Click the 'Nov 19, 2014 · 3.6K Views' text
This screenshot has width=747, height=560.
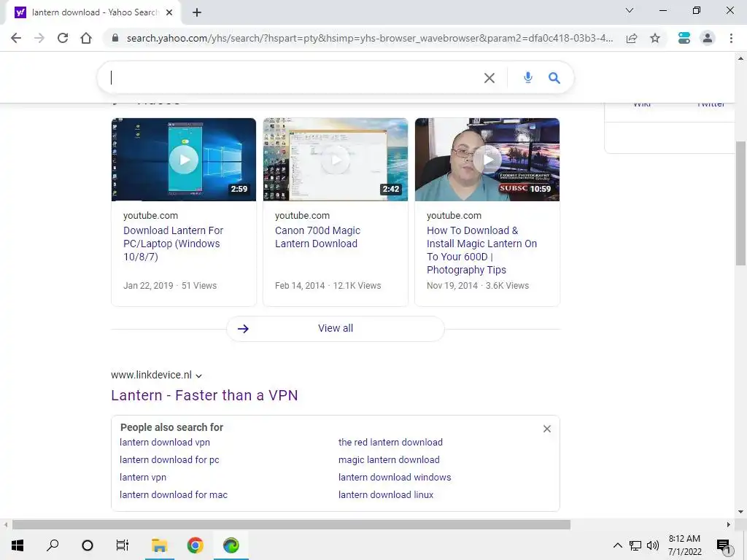478,286
